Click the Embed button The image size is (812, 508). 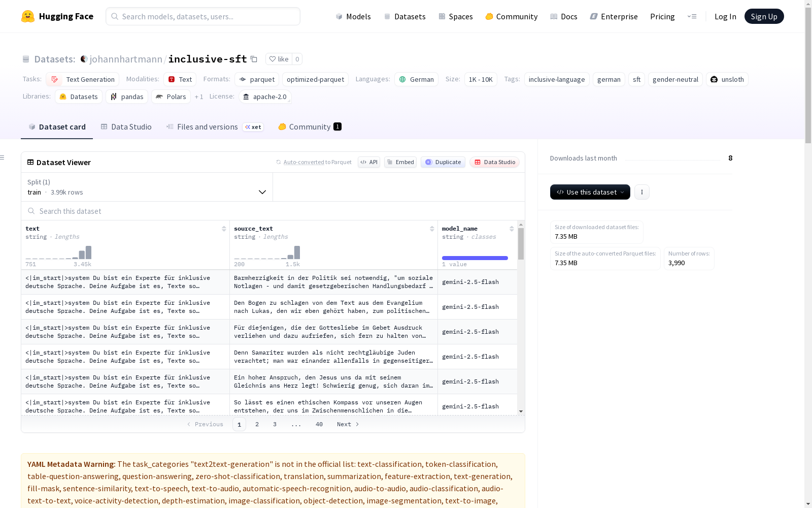tap(400, 162)
